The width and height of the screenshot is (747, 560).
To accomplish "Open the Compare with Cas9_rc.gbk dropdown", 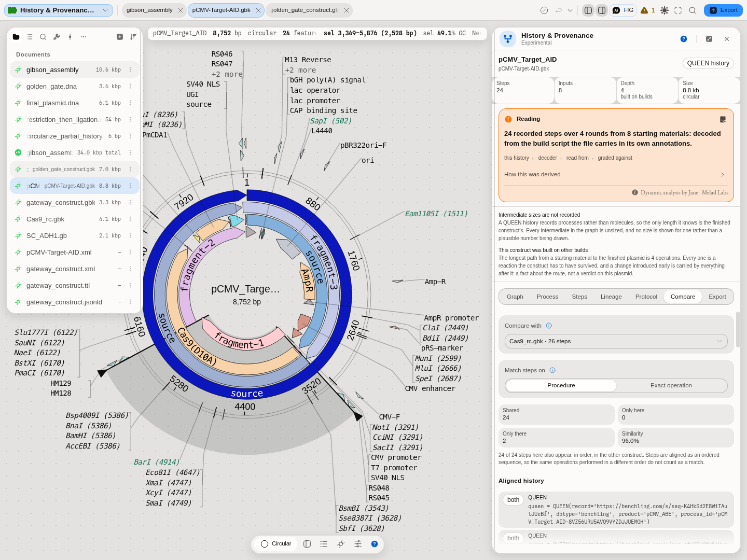I will (x=616, y=341).
